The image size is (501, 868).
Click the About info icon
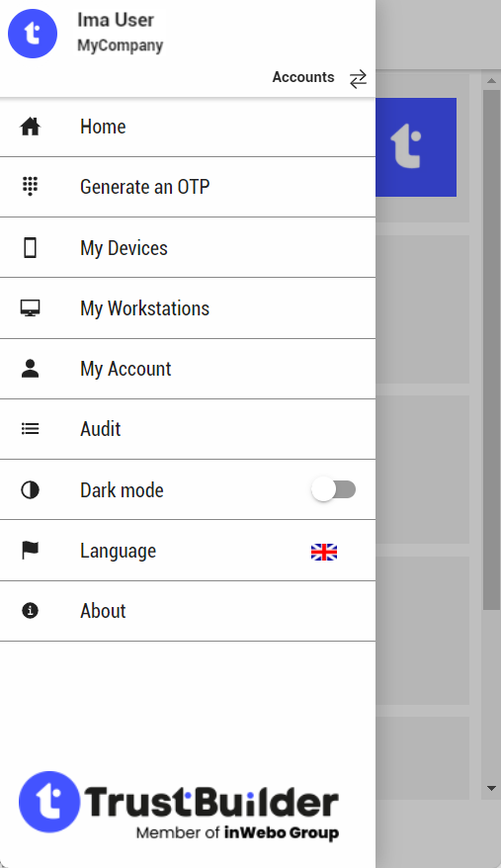[x=30, y=611]
